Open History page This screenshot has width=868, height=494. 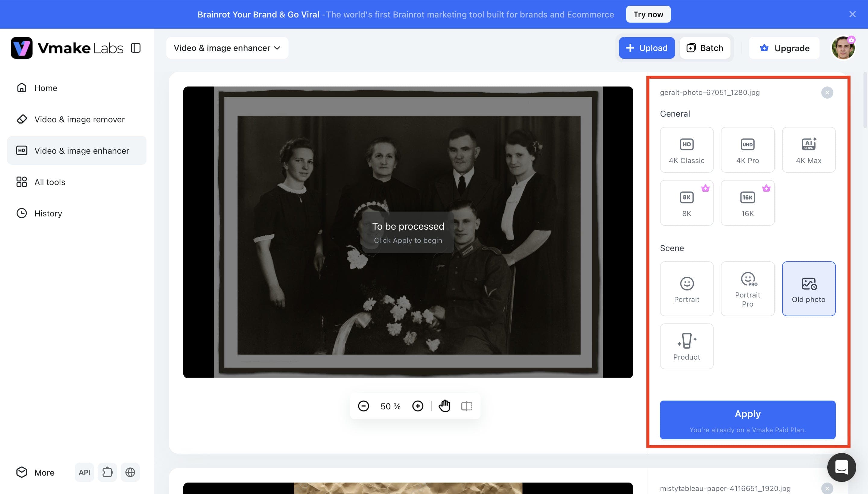[77, 213]
